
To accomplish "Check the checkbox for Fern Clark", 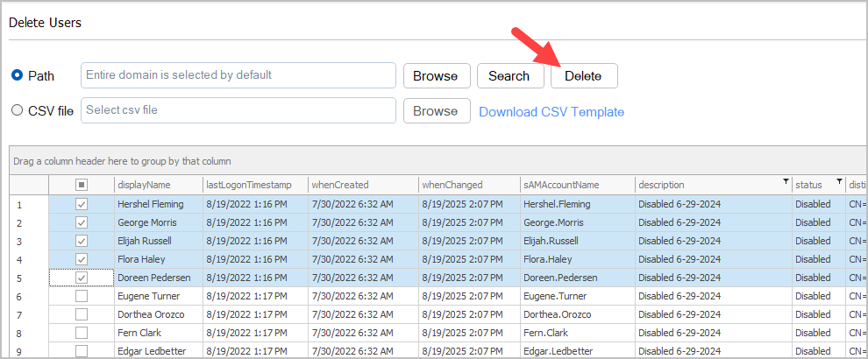I will tap(82, 333).
